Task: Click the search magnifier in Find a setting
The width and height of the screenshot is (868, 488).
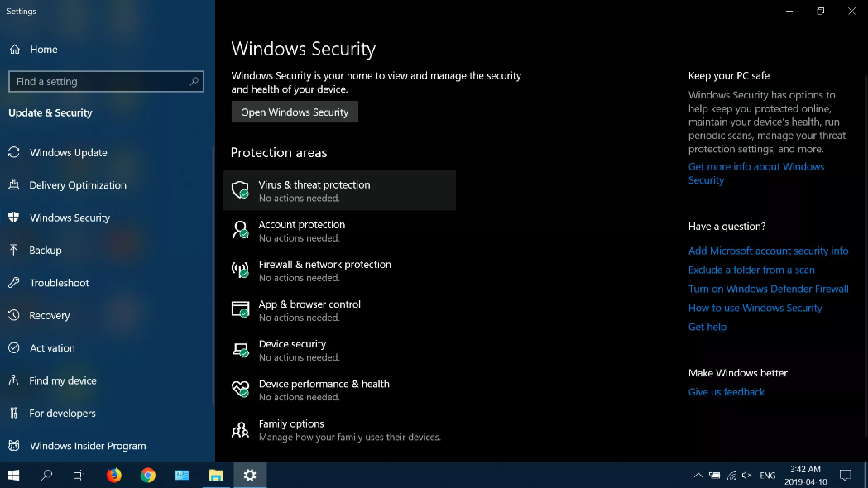Action: coord(194,81)
